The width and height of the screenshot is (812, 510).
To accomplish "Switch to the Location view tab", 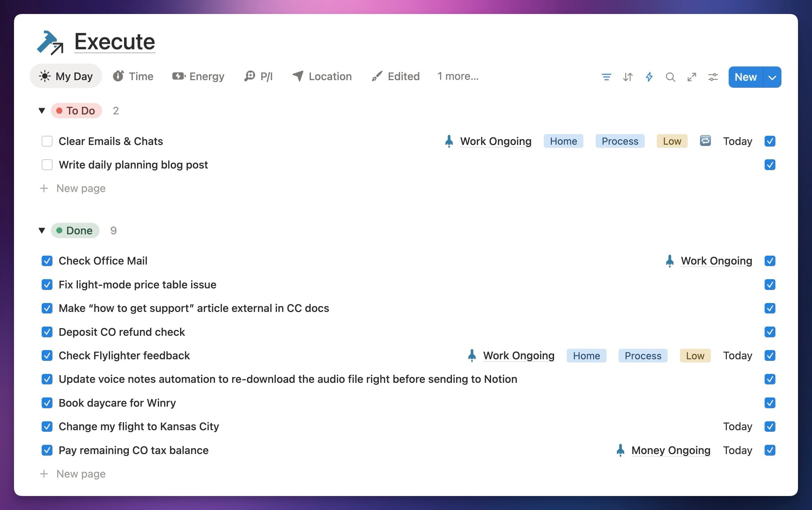I will tap(322, 77).
